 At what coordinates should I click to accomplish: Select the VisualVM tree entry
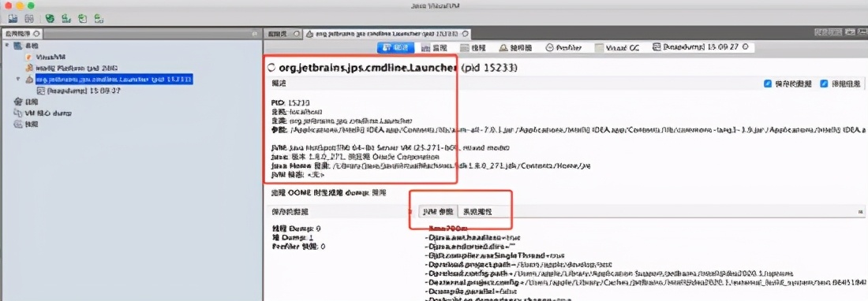point(51,57)
